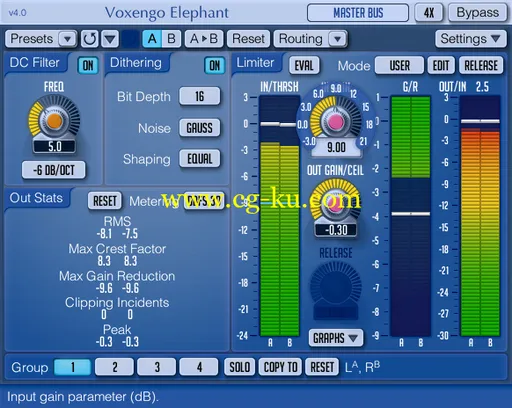This screenshot has width=512, height=408.
Task: Click the Out Gain/Ceil knob
Action: (x=336, y=203)
